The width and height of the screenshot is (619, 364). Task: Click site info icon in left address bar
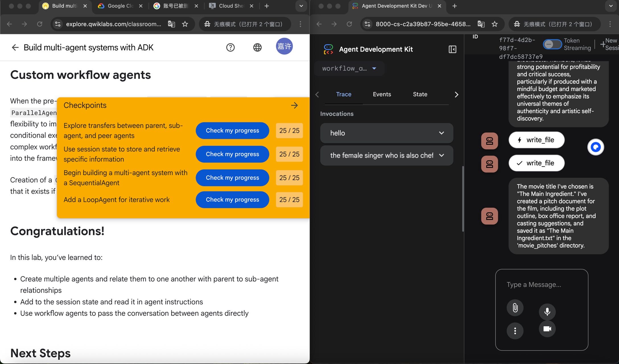58,24
